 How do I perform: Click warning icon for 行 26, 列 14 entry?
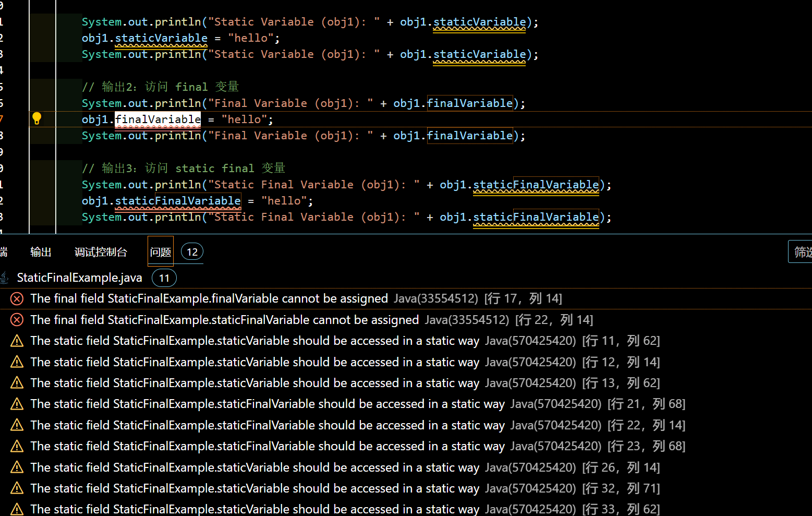[17, 467]
